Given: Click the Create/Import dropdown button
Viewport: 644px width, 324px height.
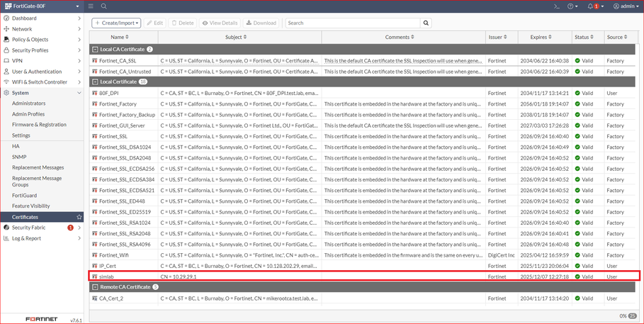Looking at the screenshot, I should (x=116, y=23).
